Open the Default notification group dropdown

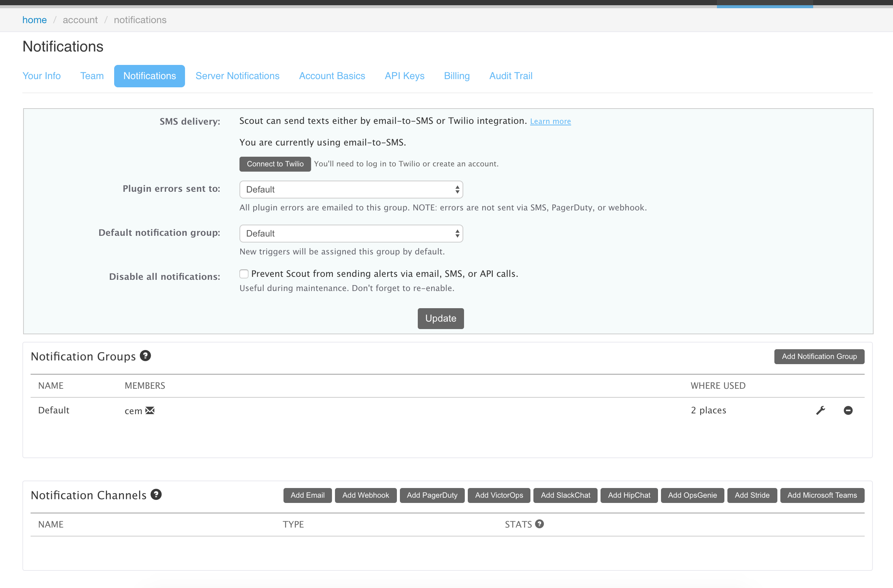(x=351, y=234)
